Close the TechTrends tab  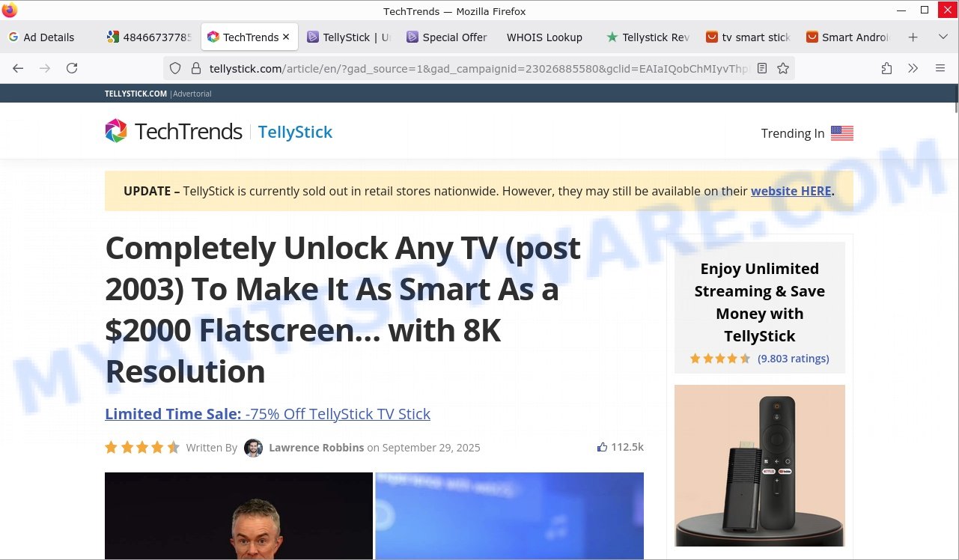[286, 37]
